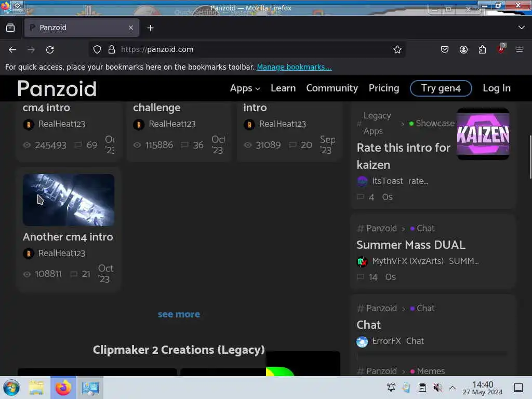Open the Legacy Apps category link

pos(377,124)
